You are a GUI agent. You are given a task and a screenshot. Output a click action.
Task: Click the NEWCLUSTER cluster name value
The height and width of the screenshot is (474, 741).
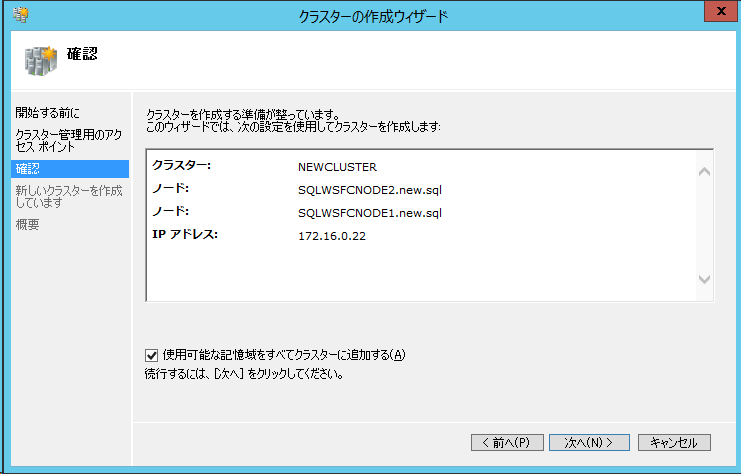336,166
